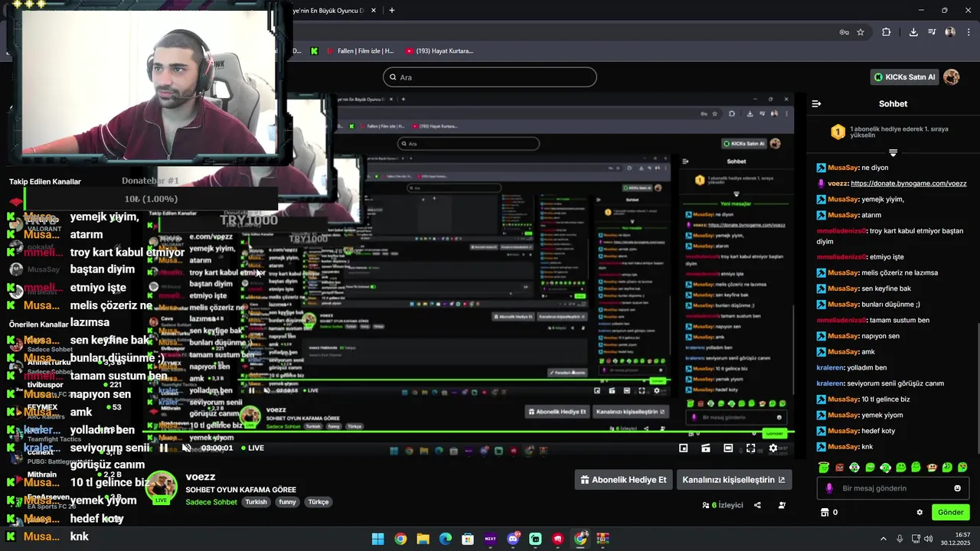
Task: Open the donate.bynogame.com/voezz link
Action: [x=909, y=184]
